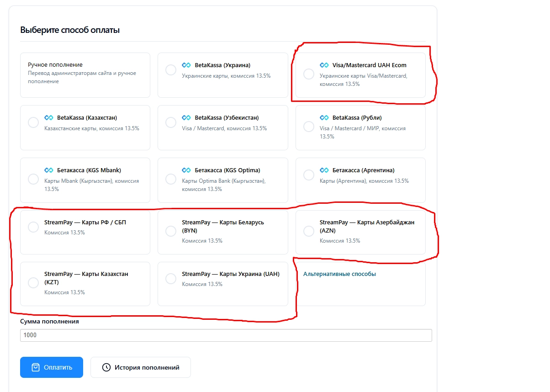This screenshot has width=550, height=392.
Task: Click the shopping bag icon on Оплатить
Action: pos(35,367)
